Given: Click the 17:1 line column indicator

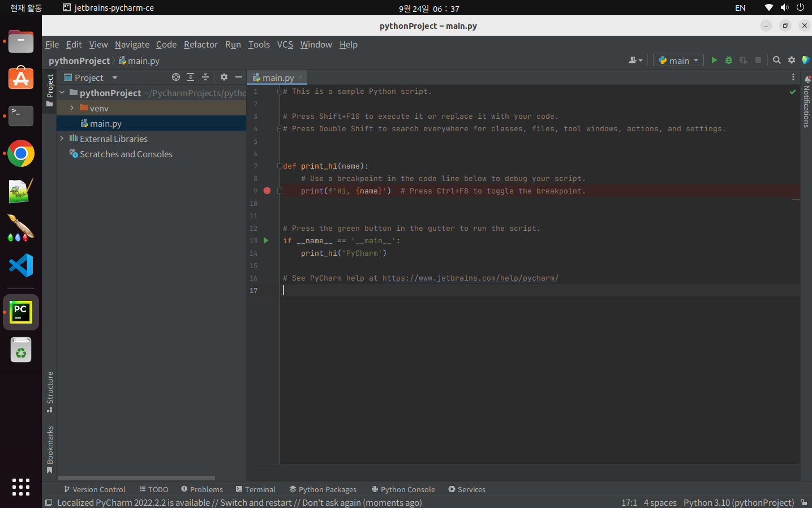Looking at the screenshot, I should click(x=629, y=502).
